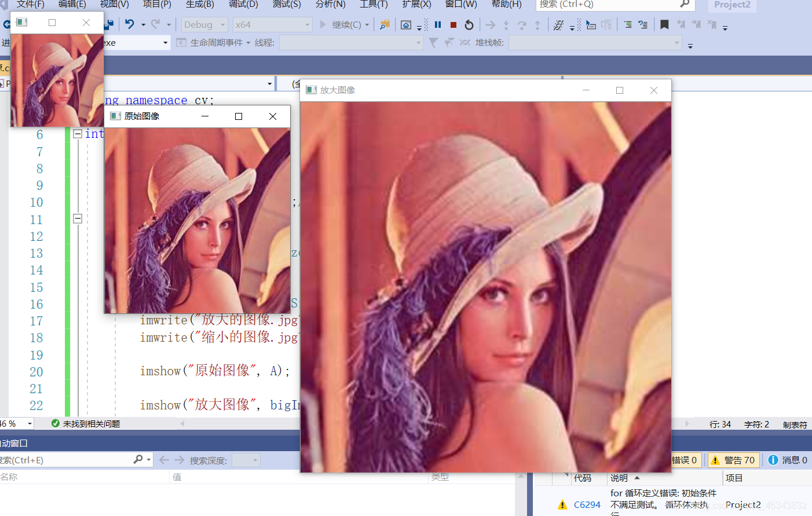Collapse the int main code block
The width and height of the screenshot is (812, 516).
coord(78,134)
